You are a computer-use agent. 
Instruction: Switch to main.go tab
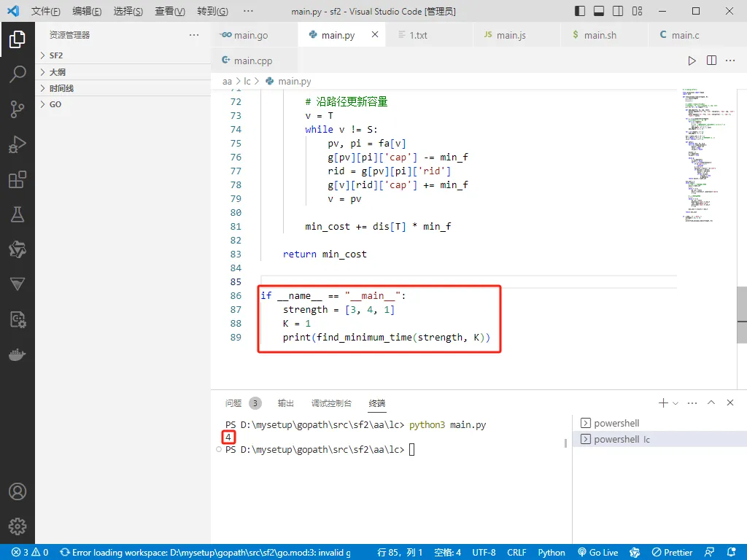(x=254, y=35)
